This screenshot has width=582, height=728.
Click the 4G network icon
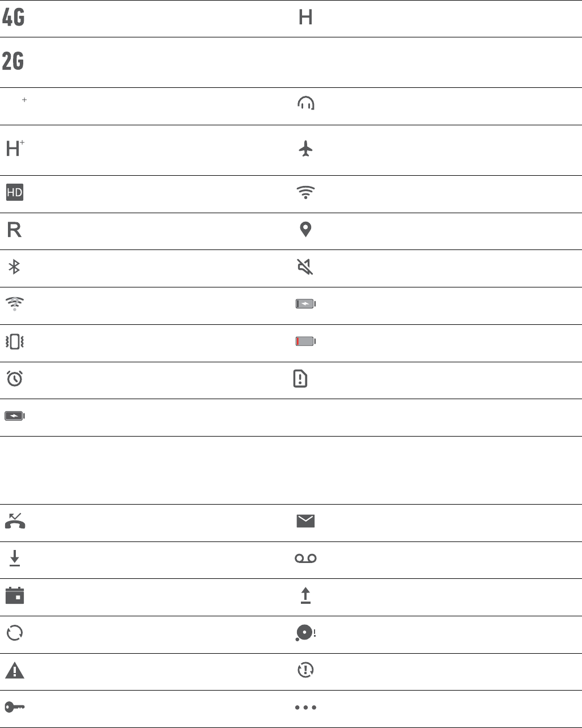pos(13,18)
